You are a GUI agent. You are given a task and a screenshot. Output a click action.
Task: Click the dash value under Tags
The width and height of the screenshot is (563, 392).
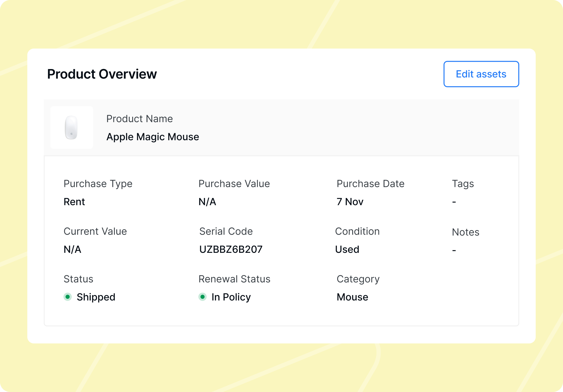point(454,202)
